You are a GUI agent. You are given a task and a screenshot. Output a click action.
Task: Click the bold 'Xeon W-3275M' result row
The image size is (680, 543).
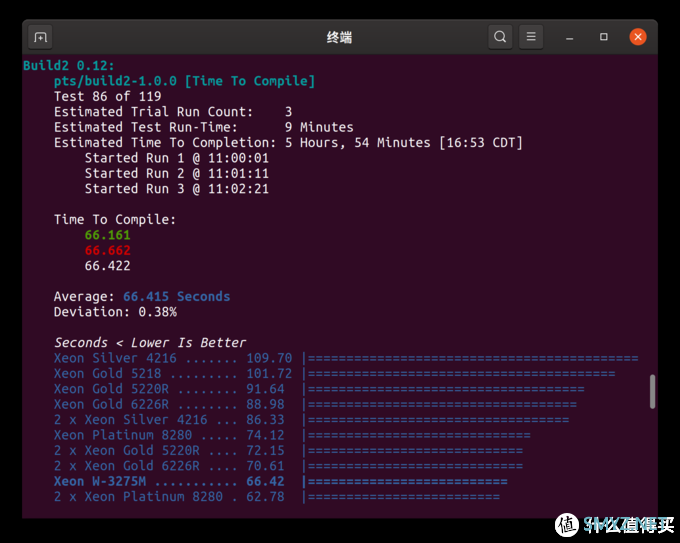170,481
